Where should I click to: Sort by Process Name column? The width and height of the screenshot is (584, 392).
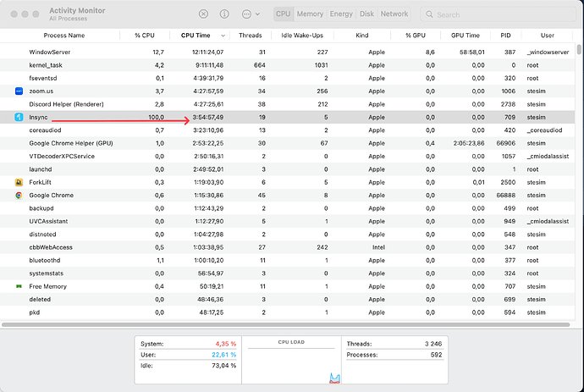pos(64,36)
